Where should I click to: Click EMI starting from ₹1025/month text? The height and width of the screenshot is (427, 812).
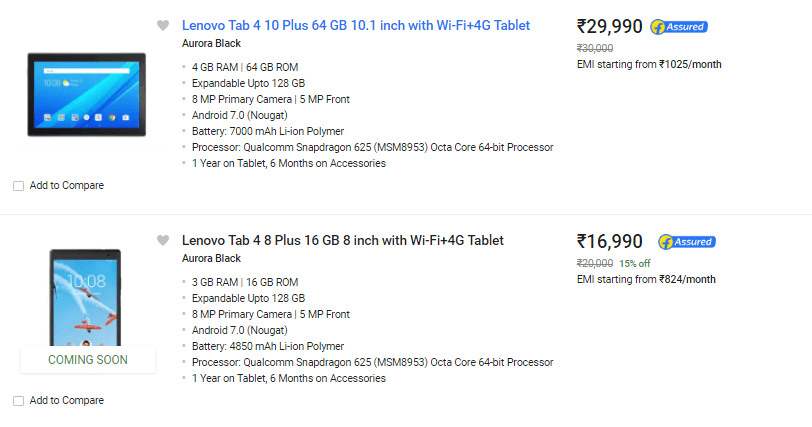(649, 64)
